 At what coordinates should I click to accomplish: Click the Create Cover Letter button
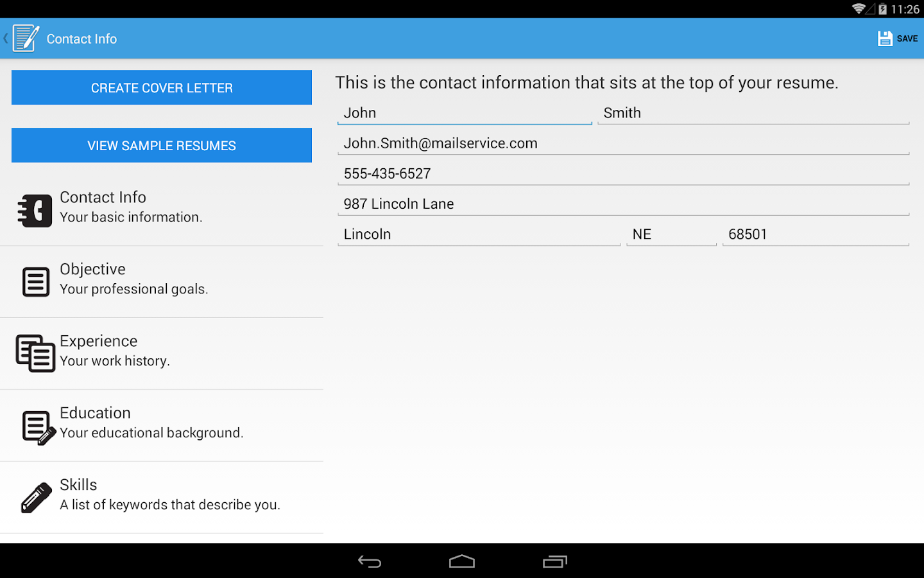pos(162,87)
